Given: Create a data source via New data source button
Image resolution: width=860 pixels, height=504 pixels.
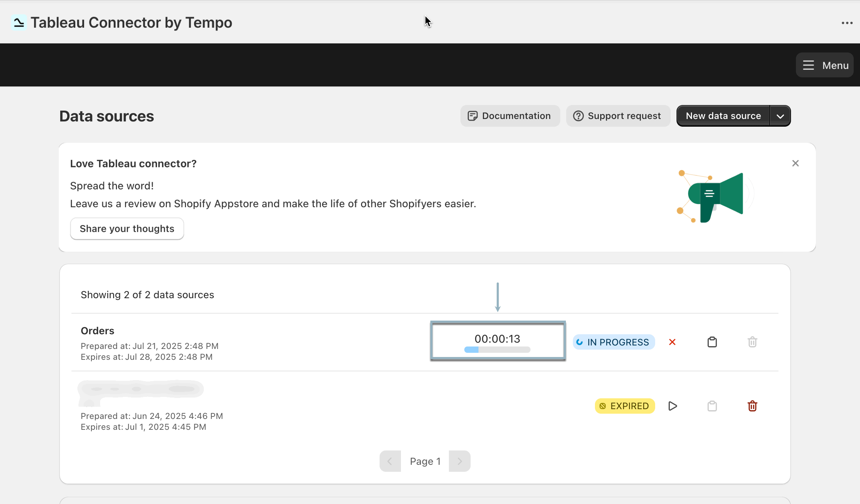Looking at the screenshot, I should (723, 115).
